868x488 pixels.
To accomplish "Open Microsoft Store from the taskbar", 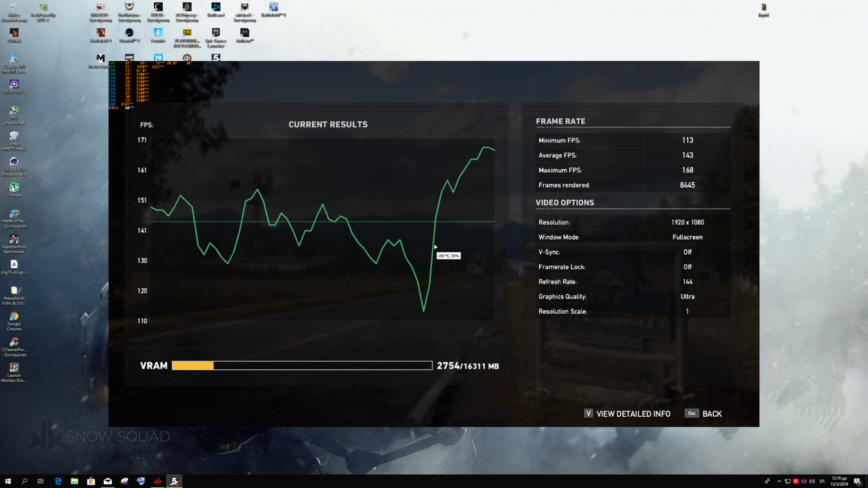I will click(91, 481).
